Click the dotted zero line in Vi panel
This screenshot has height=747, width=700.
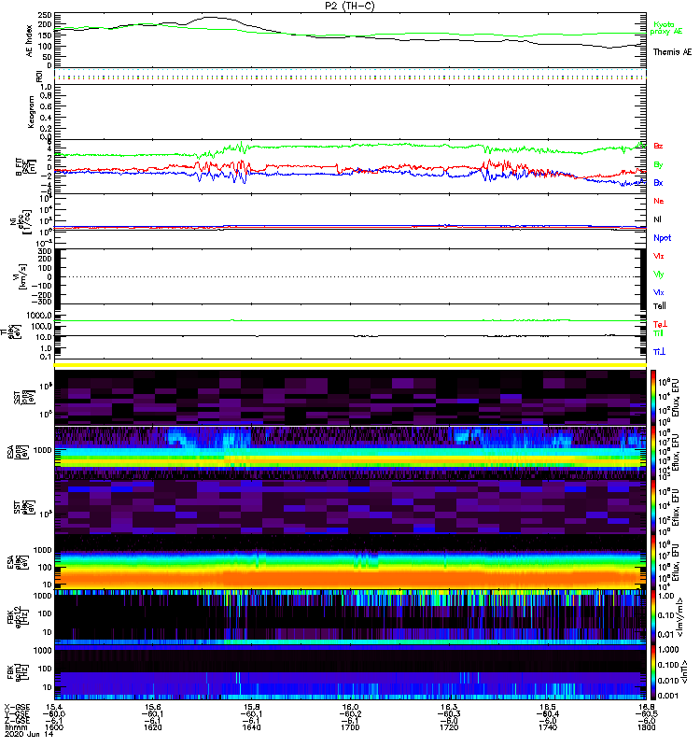coord(351,276)
